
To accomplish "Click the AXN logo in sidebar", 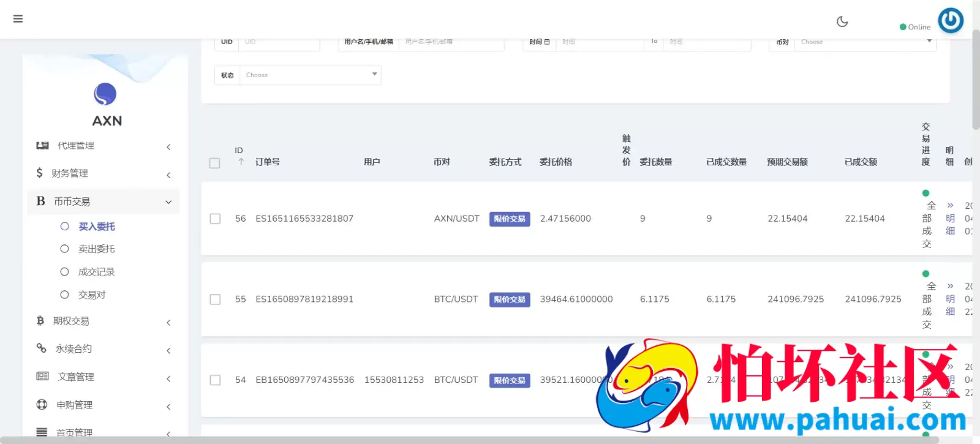I will pyautogui.click(x=105, y=94).
